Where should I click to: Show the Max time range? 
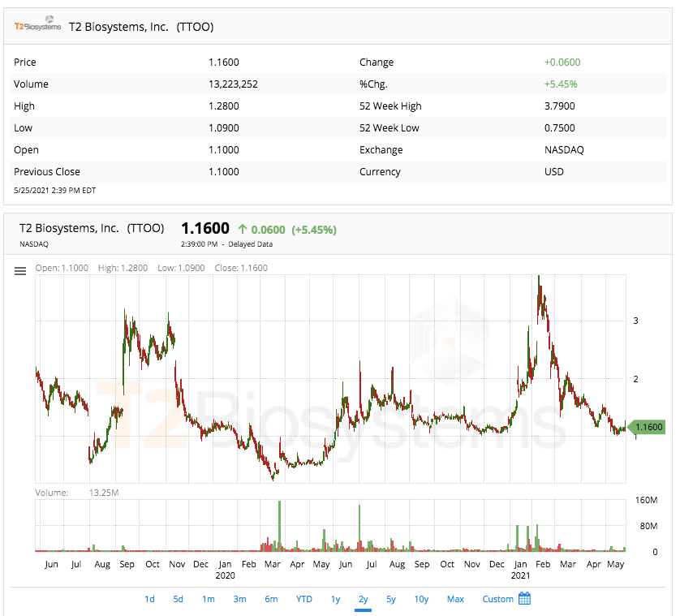pos(455,599)
